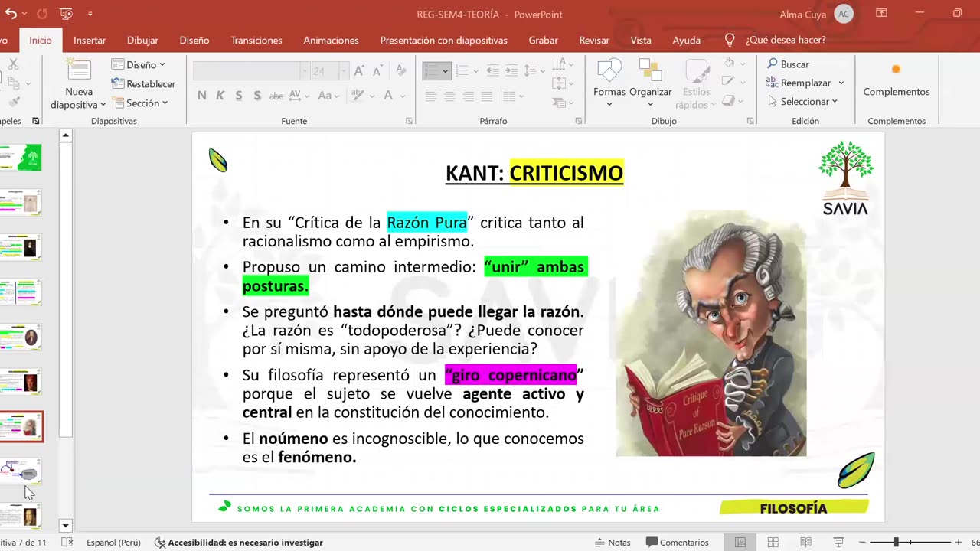Expand the Reemplazar dropdown arrow

coord(841,83)
